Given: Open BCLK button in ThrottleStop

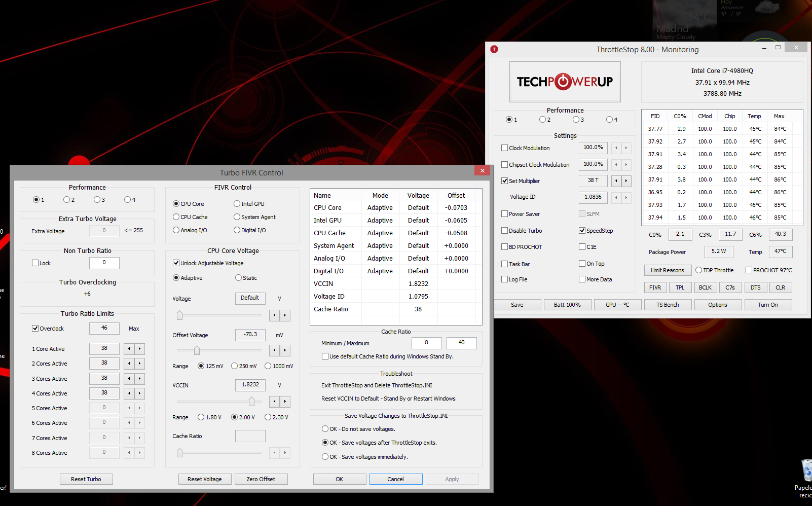Looking at the screenshot, I should click(x=705, y=287).
